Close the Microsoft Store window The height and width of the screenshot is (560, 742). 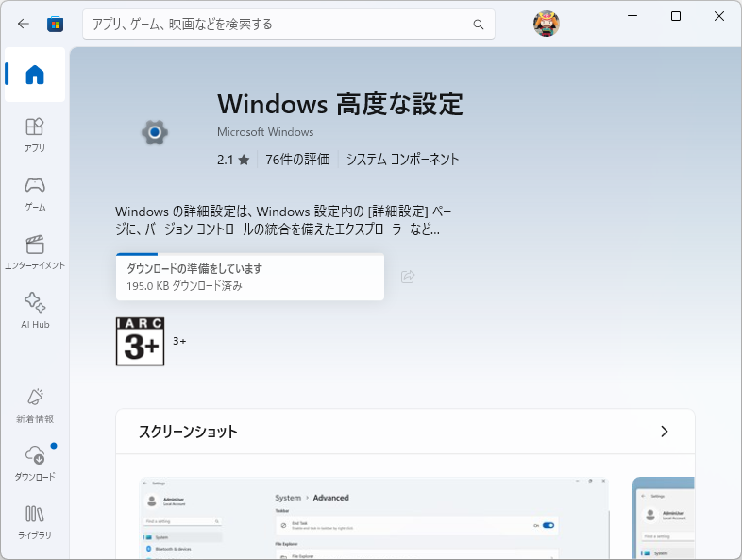(718, 16)
